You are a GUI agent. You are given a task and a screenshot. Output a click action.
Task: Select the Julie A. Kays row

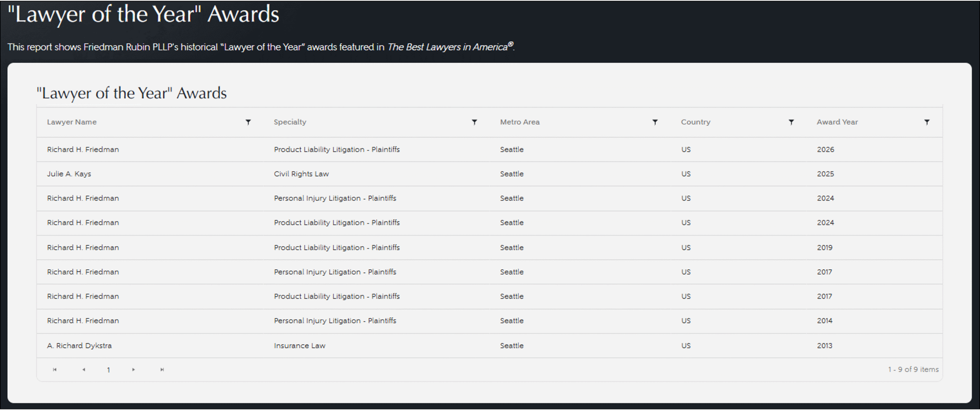(x=69, y=174)
